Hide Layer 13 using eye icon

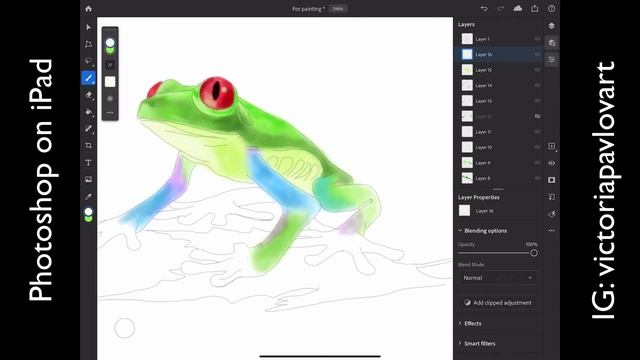click(537, 101)
